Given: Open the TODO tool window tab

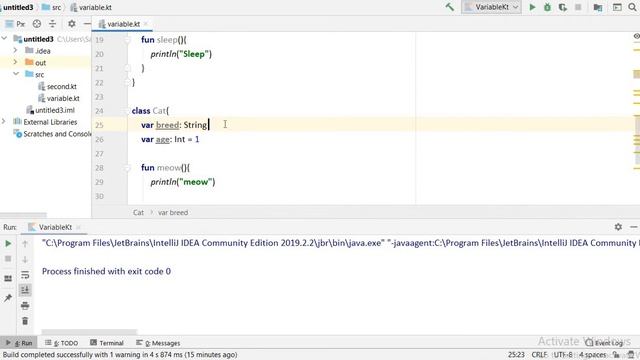Looking at the screenshot, I should point(62,343).
